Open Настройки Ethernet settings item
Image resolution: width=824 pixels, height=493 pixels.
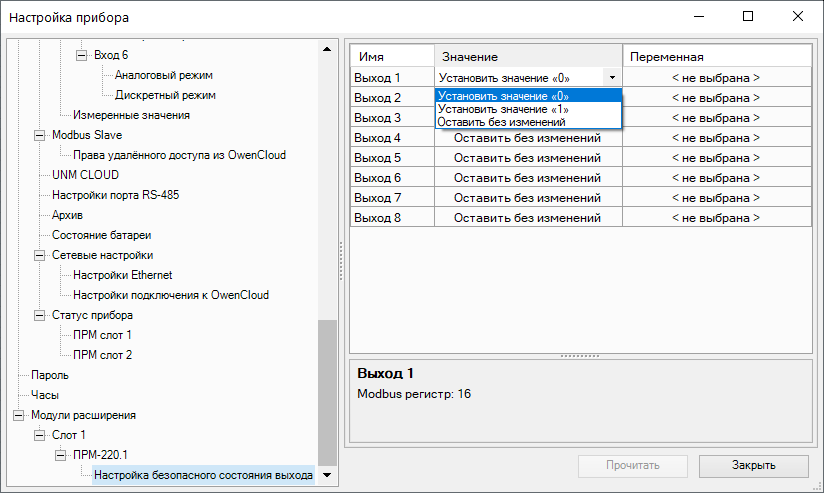122,275
